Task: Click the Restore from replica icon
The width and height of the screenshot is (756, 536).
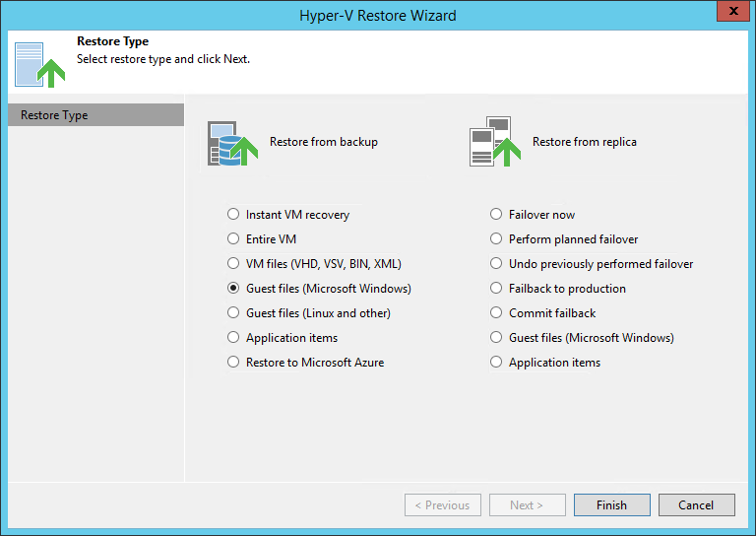Action: pyautogui.click(x=495, y=142)
